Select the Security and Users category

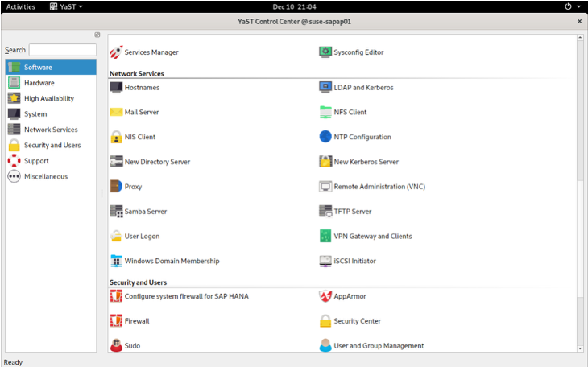point(52,146)
